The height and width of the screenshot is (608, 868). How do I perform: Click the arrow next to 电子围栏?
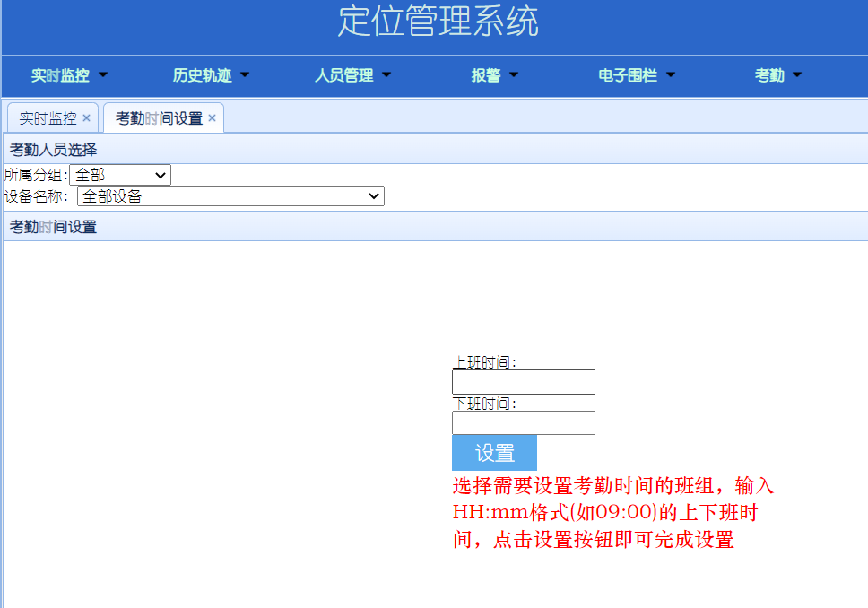pyautogui.click(x=670, y=75)
